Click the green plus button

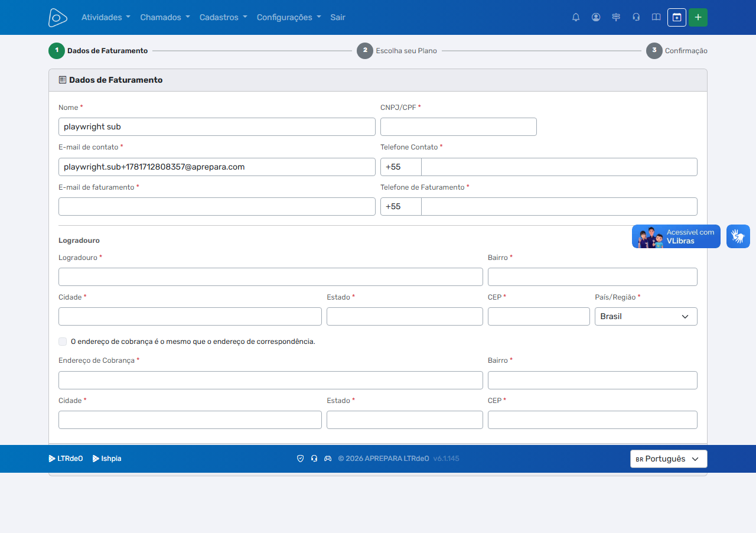698,17
